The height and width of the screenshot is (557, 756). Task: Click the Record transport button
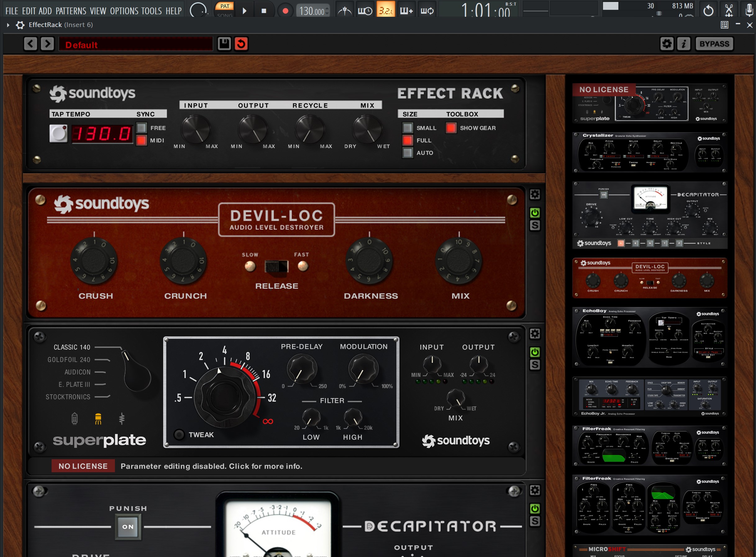[x=285, y=11]
